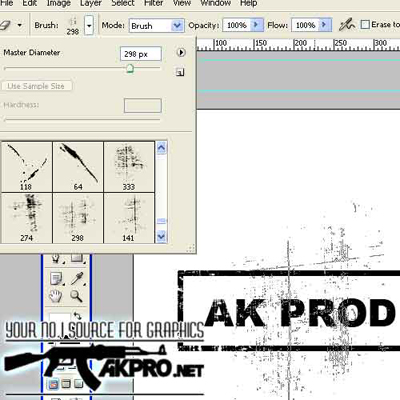Open the Filter menu
The height and width of the screenshot is (400, 400).
[154, 3]
